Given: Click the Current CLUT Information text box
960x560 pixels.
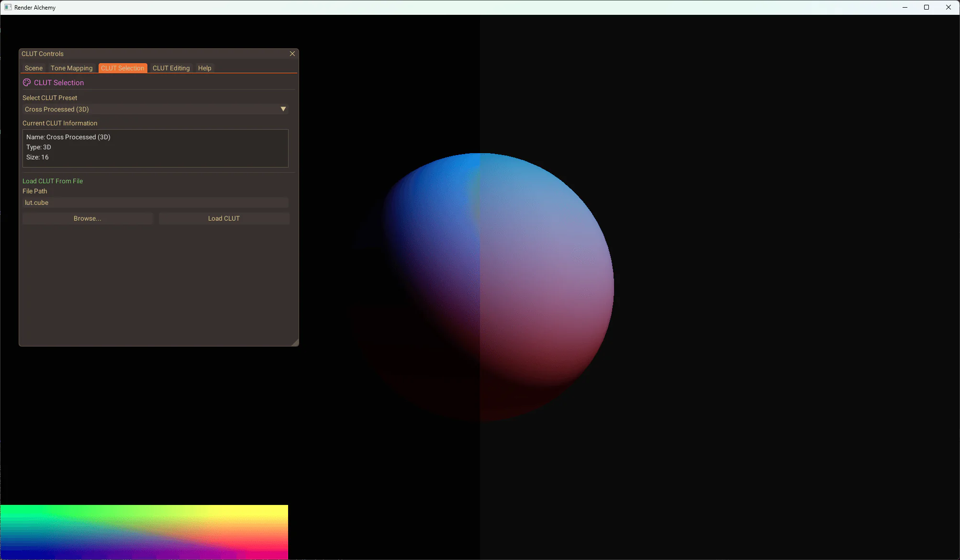Looking at the screenshot, I should [x=155, y=148].
